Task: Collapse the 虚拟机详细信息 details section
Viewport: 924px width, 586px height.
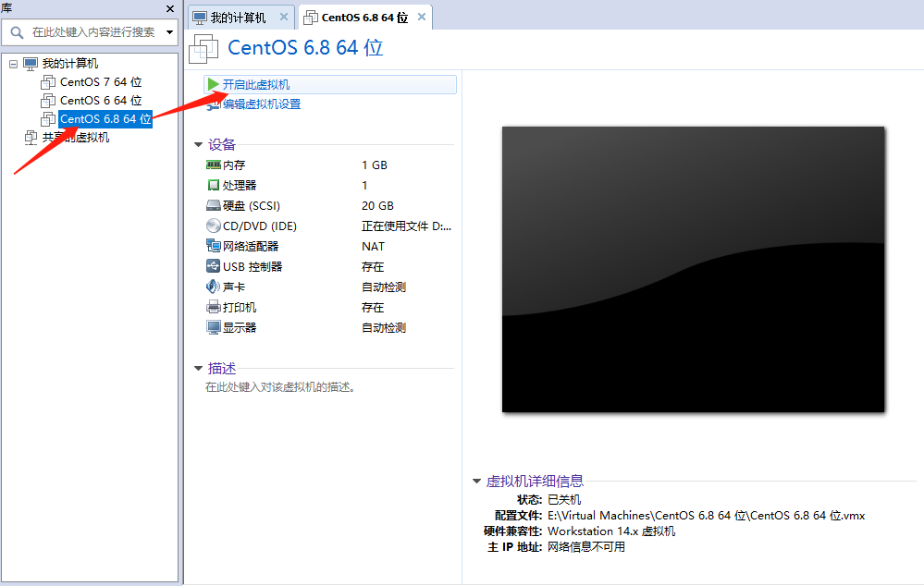Action: click(x=473, y=481)
